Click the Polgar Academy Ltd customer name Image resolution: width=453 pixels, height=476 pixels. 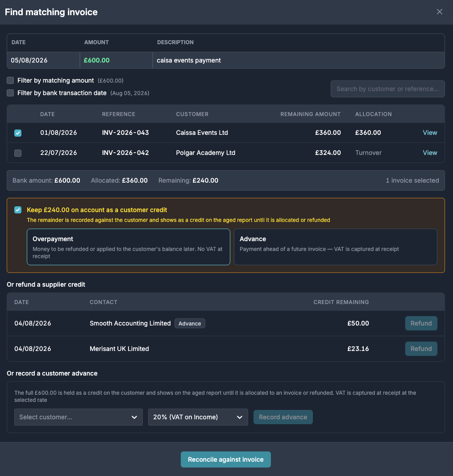pos(205,153)
